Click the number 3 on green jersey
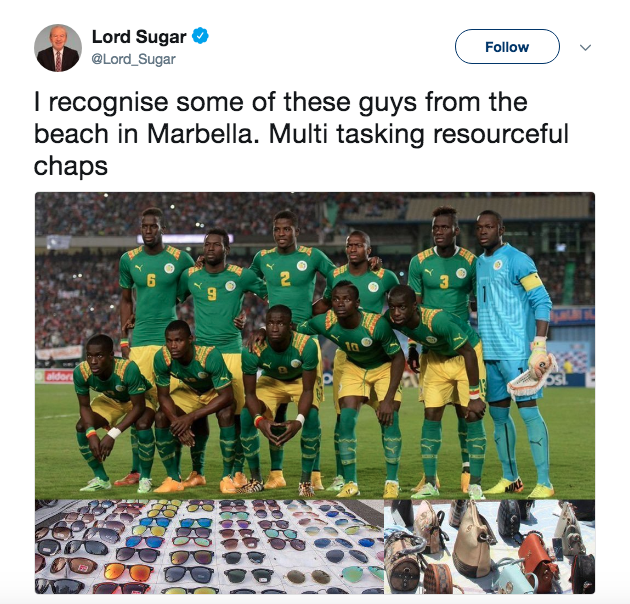The image size is (630, 604). point(444,282)
